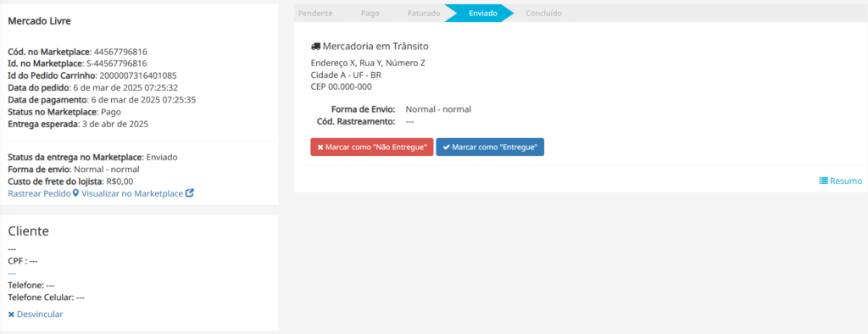This screenshot has width=868, height=334.
Task: Click the Telefone Celular line
Action: point(46,298)
